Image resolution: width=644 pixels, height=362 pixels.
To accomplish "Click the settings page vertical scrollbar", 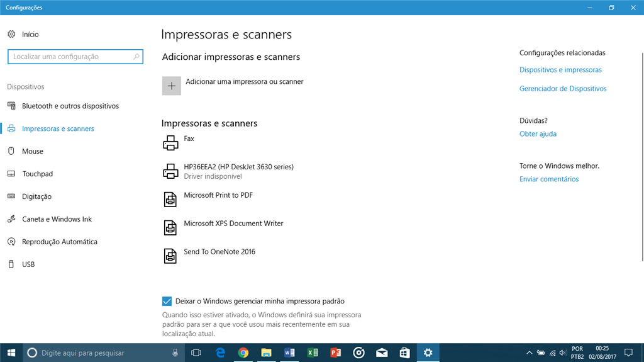I will tap(642, 156).
